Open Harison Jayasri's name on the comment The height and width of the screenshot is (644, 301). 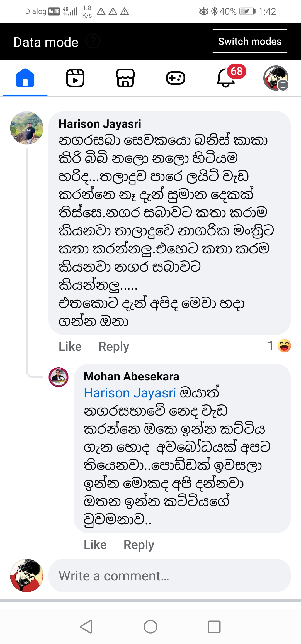(x=100, y=124)
